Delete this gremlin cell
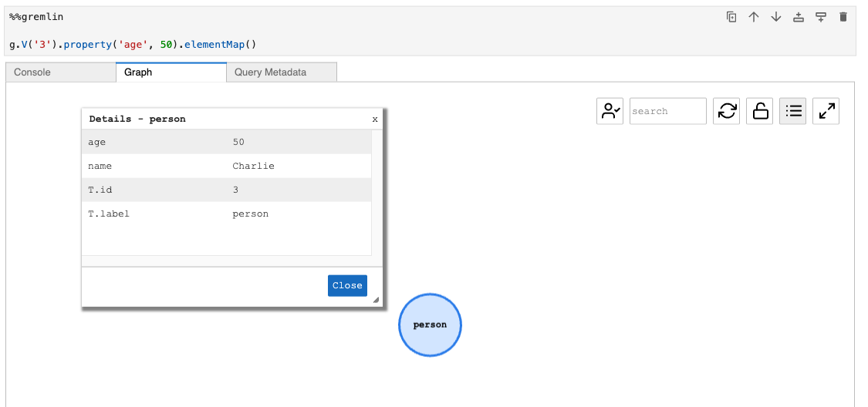The image size is (868, 407). pos(843,17)
